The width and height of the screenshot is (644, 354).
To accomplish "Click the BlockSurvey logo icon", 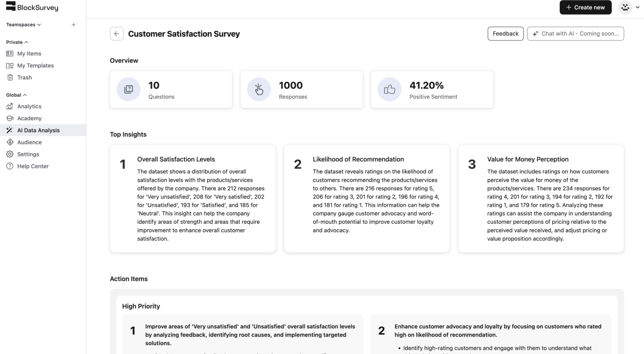I will (10, 7).
